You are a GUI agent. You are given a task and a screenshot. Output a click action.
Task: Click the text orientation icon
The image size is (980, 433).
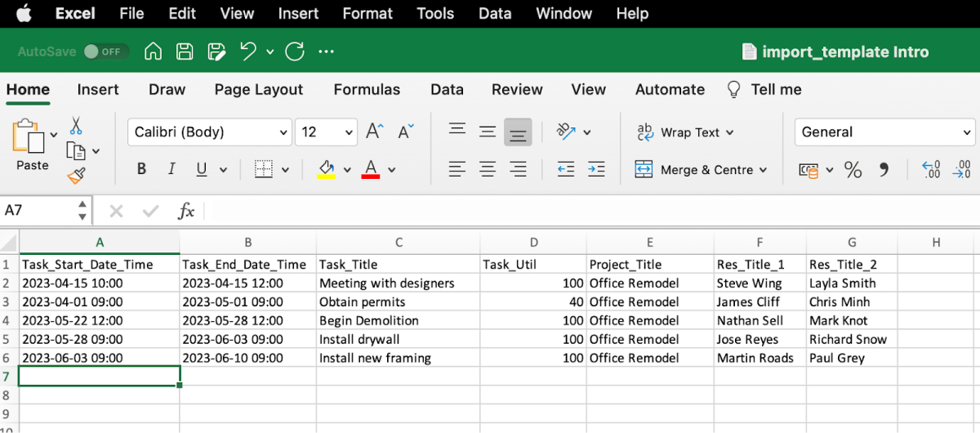coord(566,132)
